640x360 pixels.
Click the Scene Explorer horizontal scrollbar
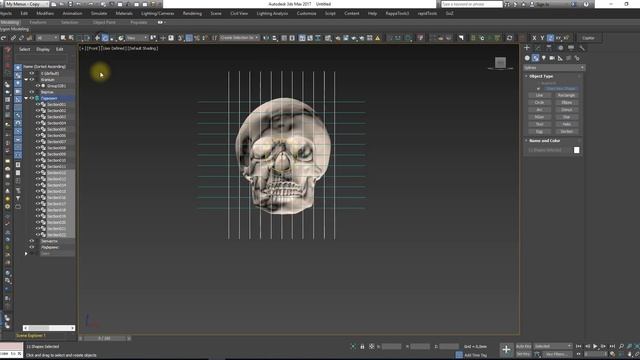coord(49,328)
